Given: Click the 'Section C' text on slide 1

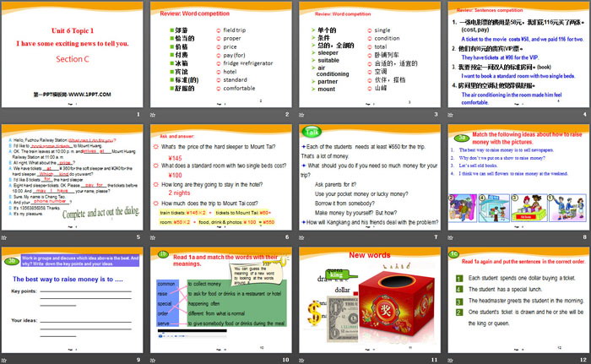Looking at the screenshot, I should [x=73, y=59].
